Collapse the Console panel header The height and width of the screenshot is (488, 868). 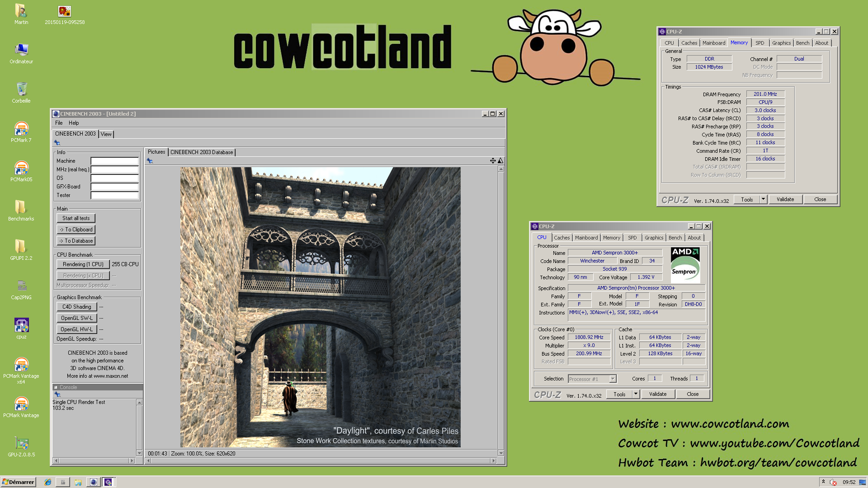click(x=56, y=387)
